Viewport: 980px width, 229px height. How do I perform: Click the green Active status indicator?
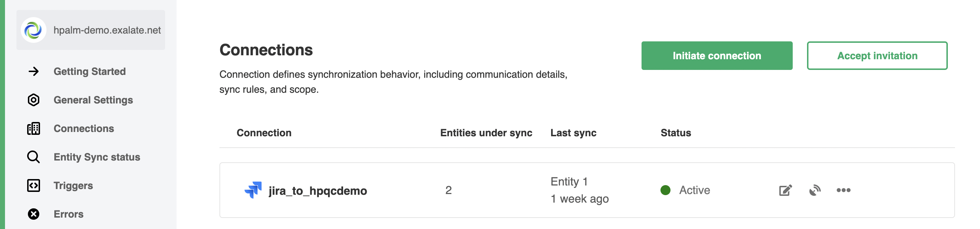coord(665,190)
